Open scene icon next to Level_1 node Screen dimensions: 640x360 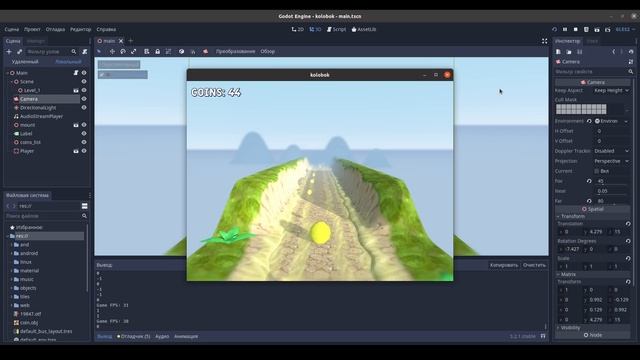pos(76,90)
